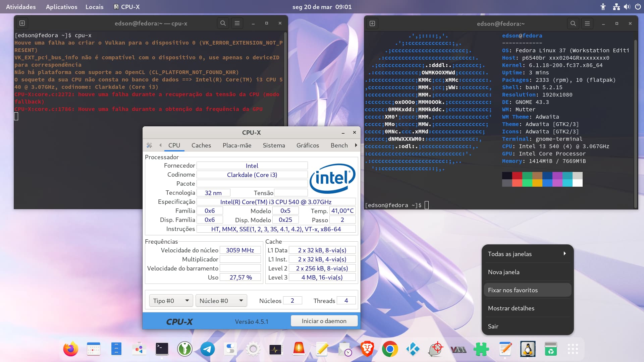Select the CPU tab
Image resolution: width=644 pixels, height=362 pixels.
174,145
